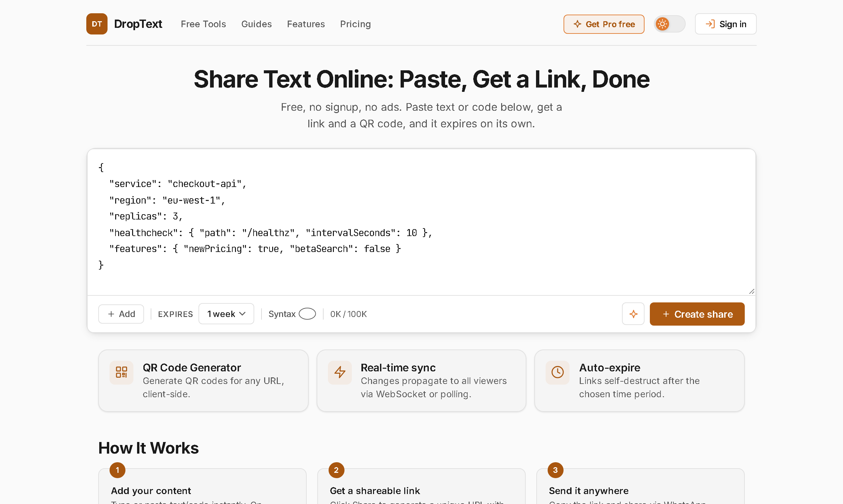Click the "features" JSON line
The image size is (843, 504).
coord(255,249)
